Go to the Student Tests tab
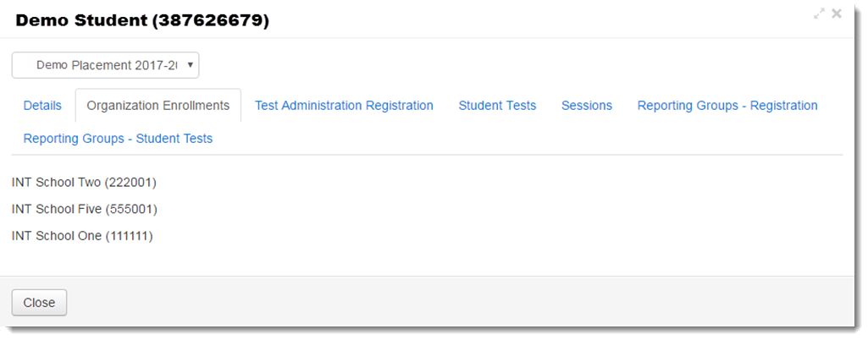 tap(497, 106)
